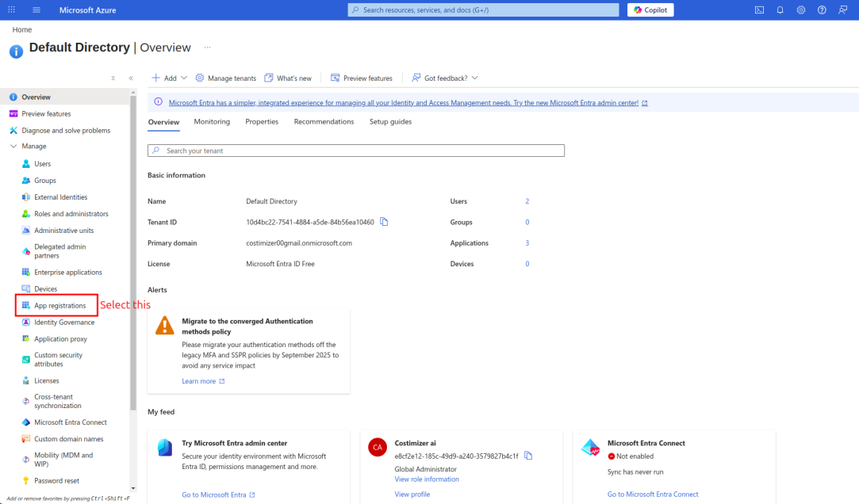Viewport: 859px width, 504px height.
Task: Open Roles and administrators
Action: click(71, 214)
